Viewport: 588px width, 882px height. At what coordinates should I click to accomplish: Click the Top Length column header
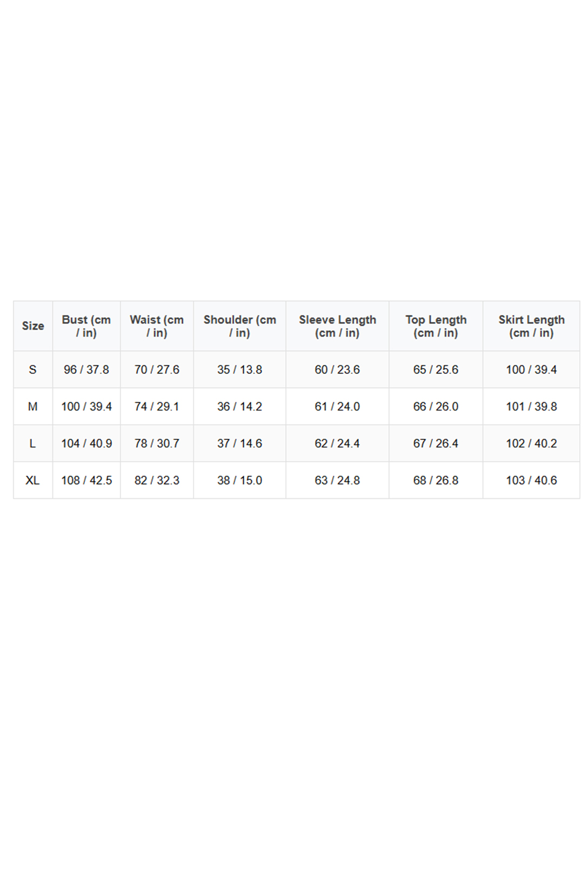436,326
